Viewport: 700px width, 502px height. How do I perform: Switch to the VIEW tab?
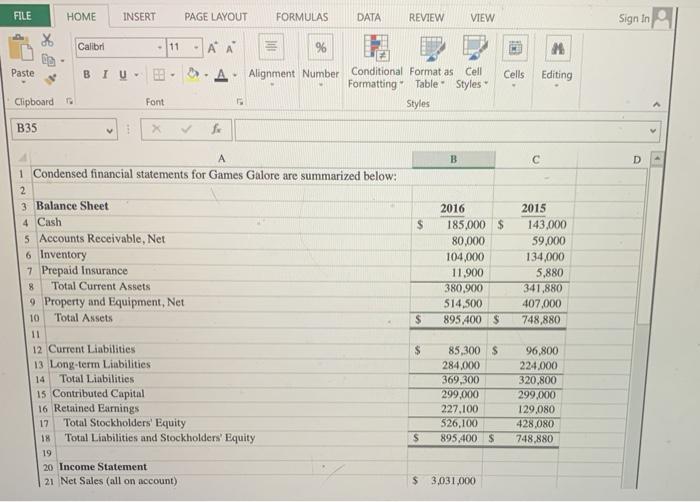(482, 18)
